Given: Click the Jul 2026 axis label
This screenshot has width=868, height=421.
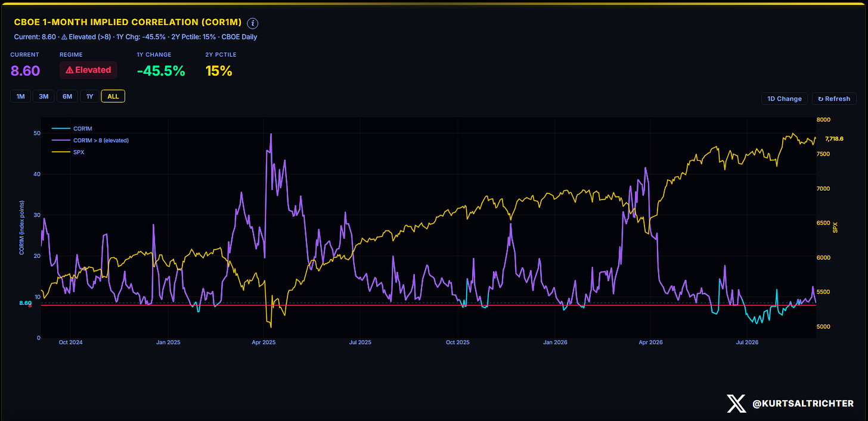Looking at the screenshot, I should pos(747,342).
